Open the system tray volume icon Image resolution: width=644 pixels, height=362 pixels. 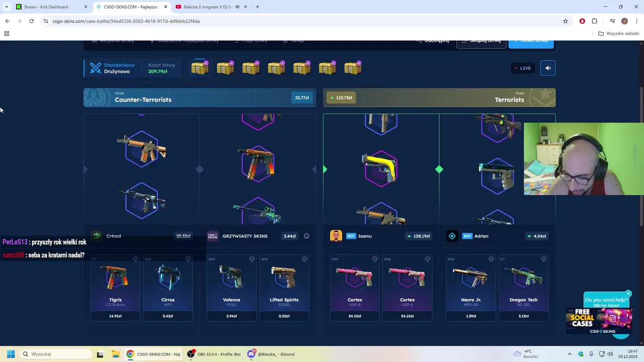(610, 354)
